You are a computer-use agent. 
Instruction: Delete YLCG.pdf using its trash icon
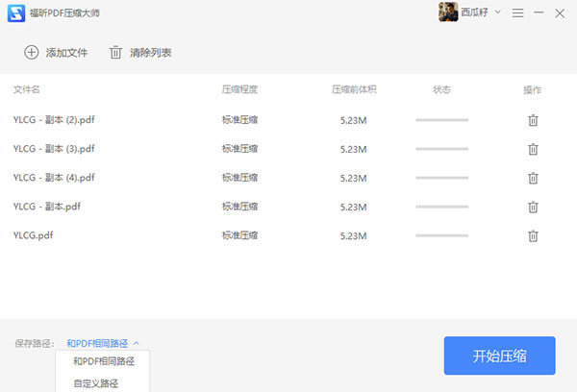click(x=533, y=235)
